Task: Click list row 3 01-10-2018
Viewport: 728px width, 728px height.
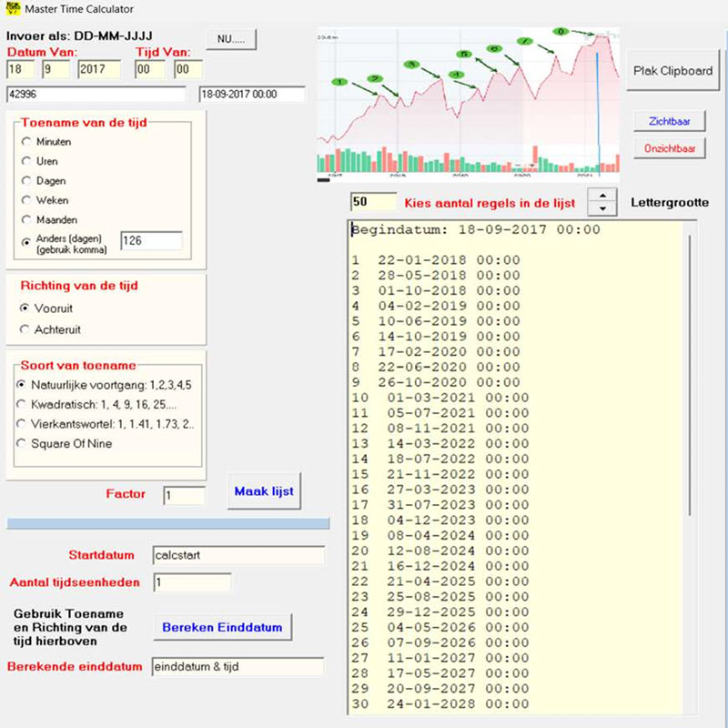Action: (436, 290)
